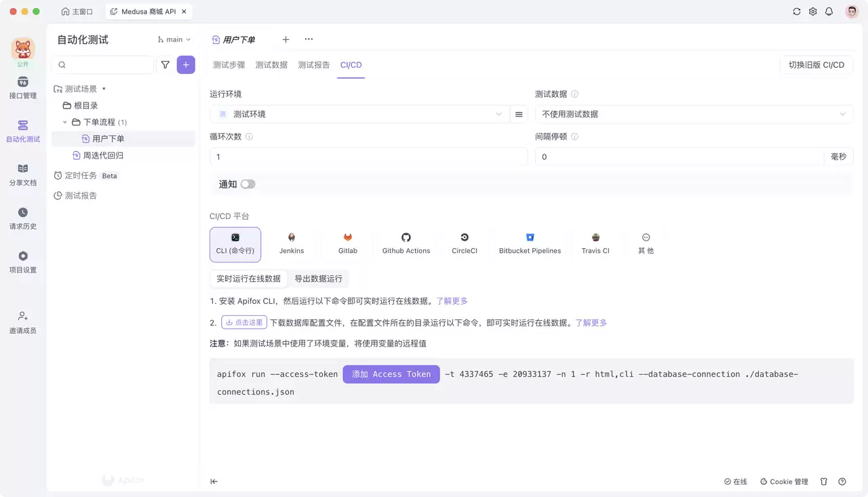Open the 请求历史 sidebar section
This screenshot has width=868, height=497.
(x=23, y=218)
